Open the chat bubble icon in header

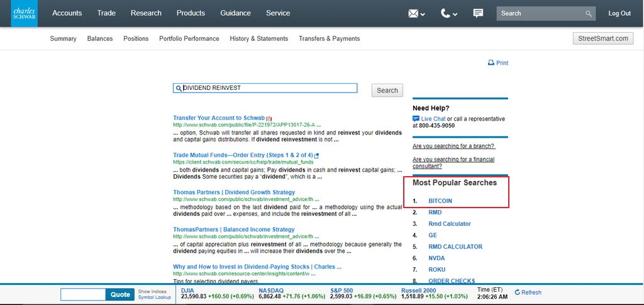point(478,14)
